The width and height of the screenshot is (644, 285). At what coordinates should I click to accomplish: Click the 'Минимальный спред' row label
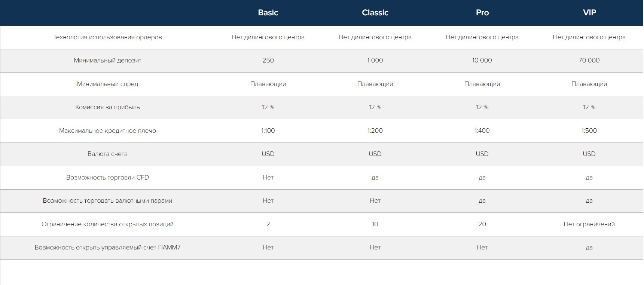[x=107, y=84]
